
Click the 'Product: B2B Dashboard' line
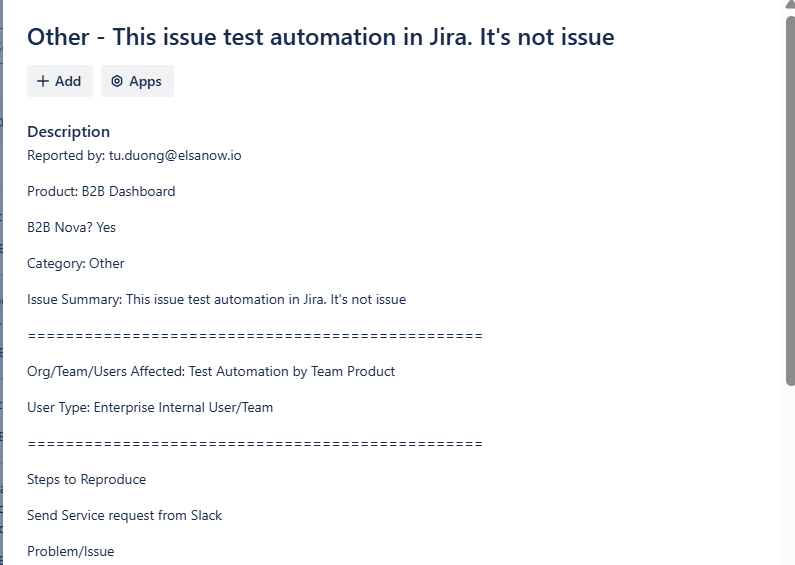[x=101, y=191]
